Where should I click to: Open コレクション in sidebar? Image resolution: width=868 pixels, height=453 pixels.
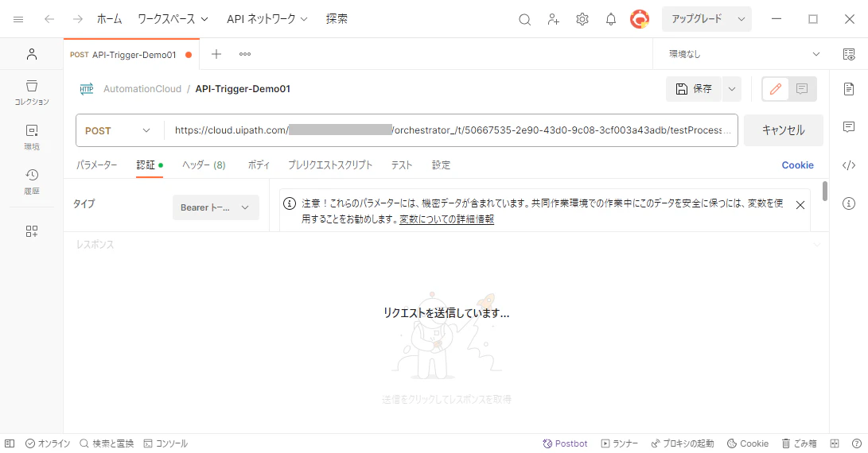pos(32,92)
